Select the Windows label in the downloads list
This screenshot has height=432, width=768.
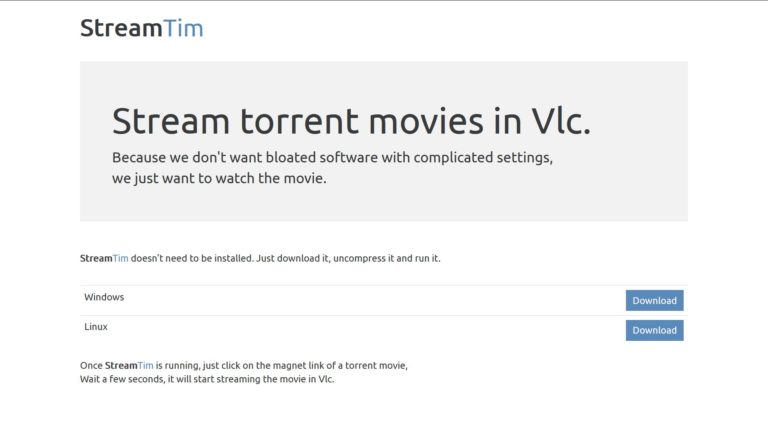click(104, 297)
